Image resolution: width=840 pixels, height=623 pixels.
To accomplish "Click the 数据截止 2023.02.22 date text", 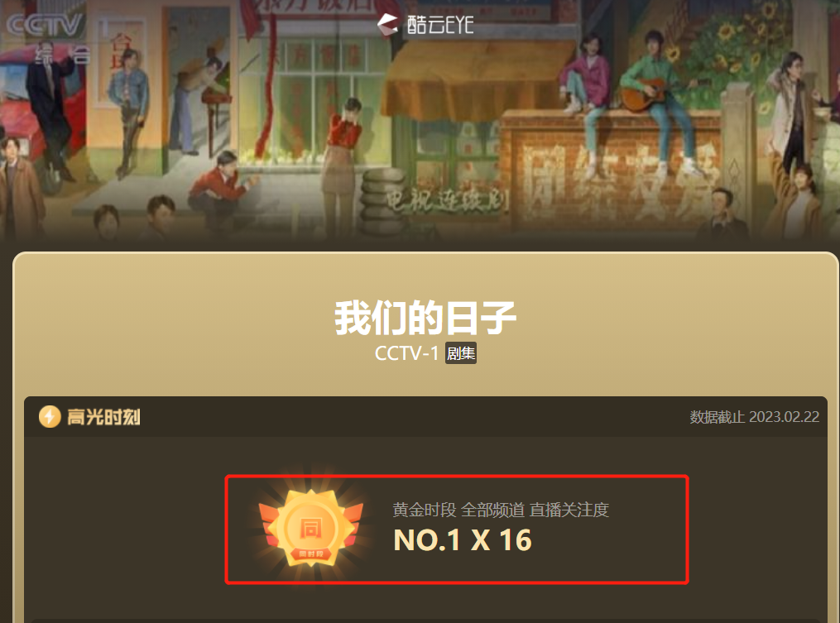I will [x=754, y=417].
